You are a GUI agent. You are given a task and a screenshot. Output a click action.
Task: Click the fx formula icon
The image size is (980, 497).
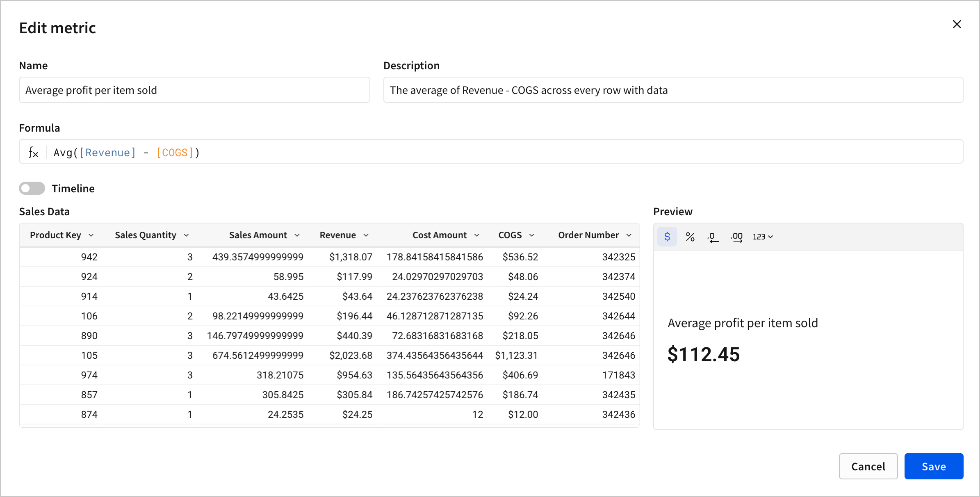(34, 153)
